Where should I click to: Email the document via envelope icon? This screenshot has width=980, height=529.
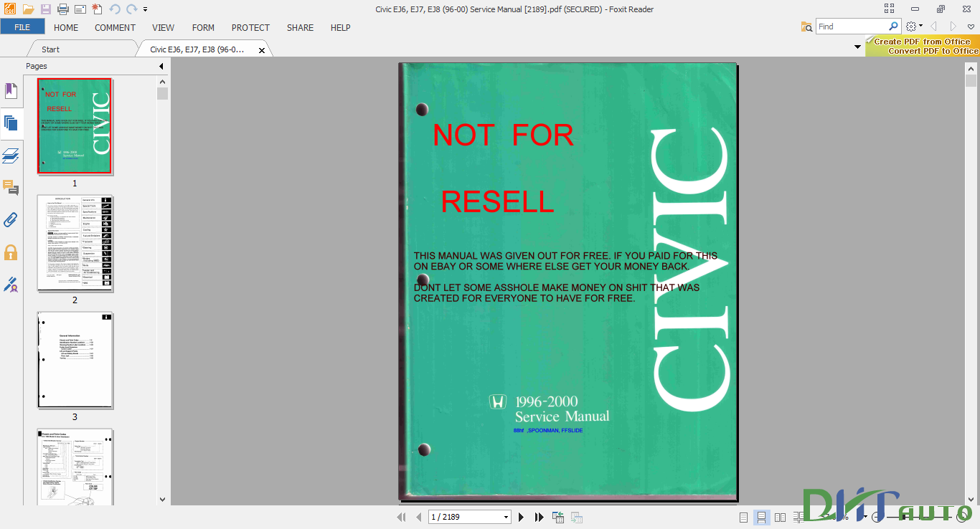80,9
